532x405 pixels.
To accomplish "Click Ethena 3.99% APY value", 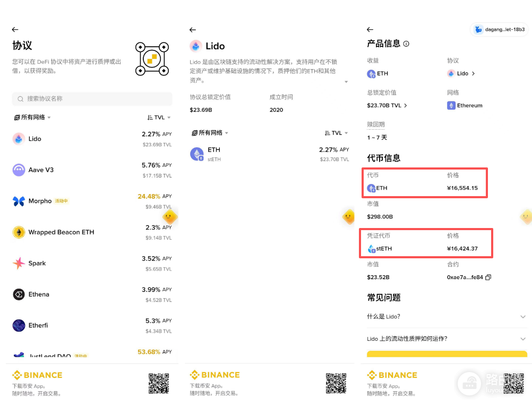I will point(157,290).
